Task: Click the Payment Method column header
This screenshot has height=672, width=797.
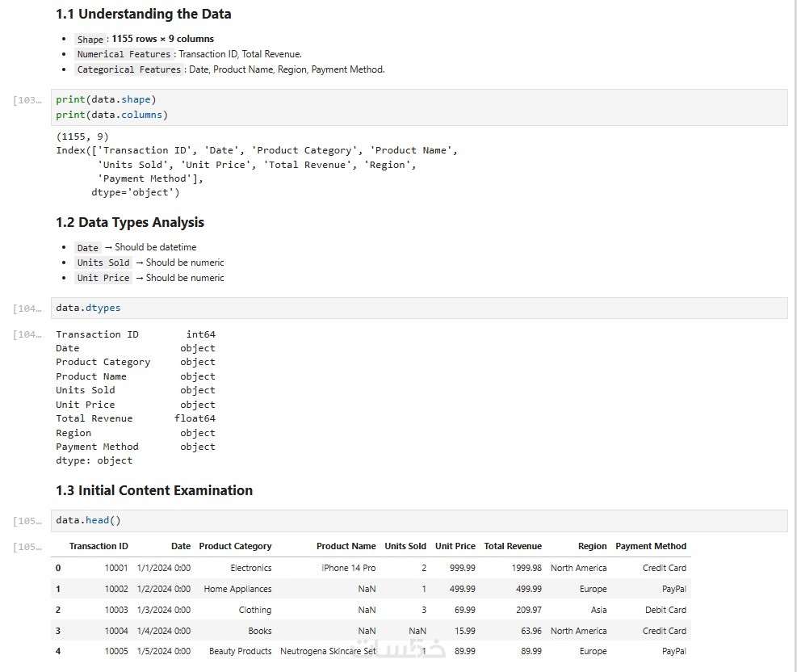Action: pos(650,546)
